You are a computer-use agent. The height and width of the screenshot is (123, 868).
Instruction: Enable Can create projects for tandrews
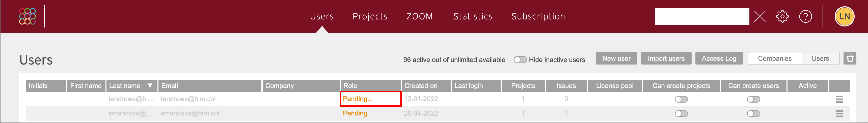click(x=681, y=99)
